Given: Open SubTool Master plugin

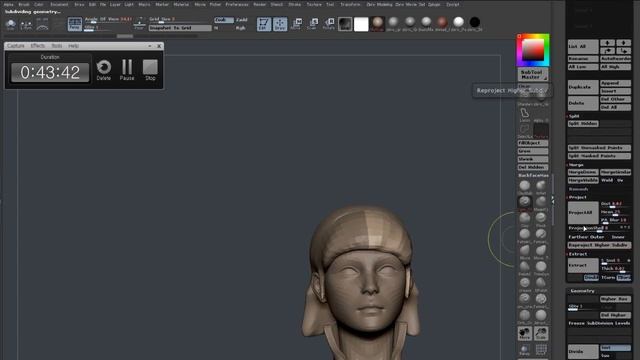Looking at the screenshot, I should (x=533, y=74).
